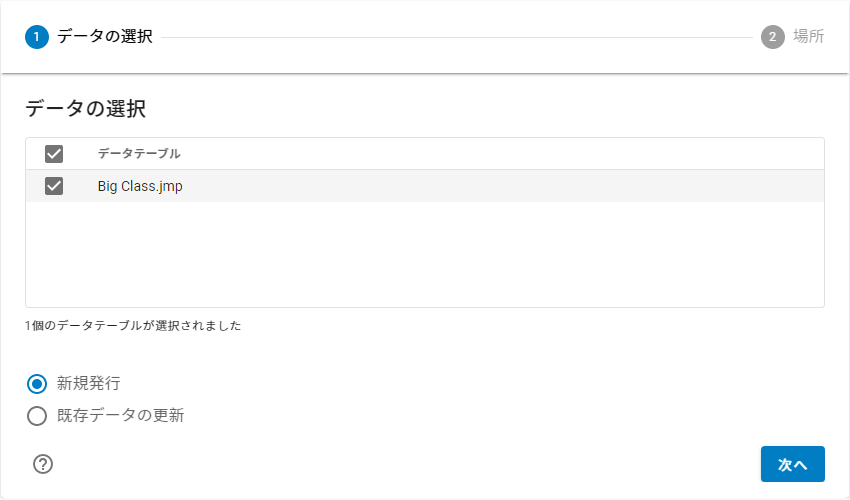Screen dimensions: 850x500
Task: Click the 新規発行 option label text
Action: tap(89, 383)
